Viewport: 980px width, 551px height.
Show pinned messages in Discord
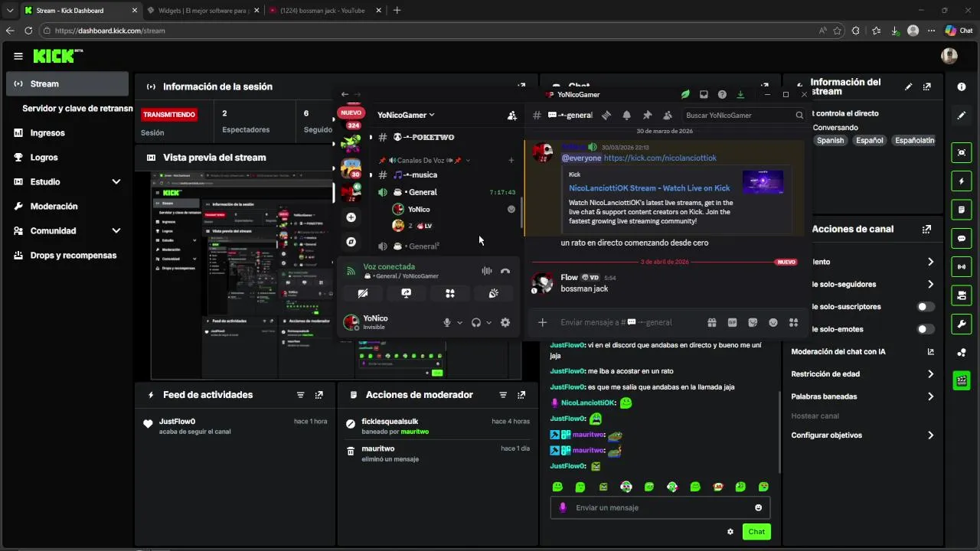tap(647, 116)
